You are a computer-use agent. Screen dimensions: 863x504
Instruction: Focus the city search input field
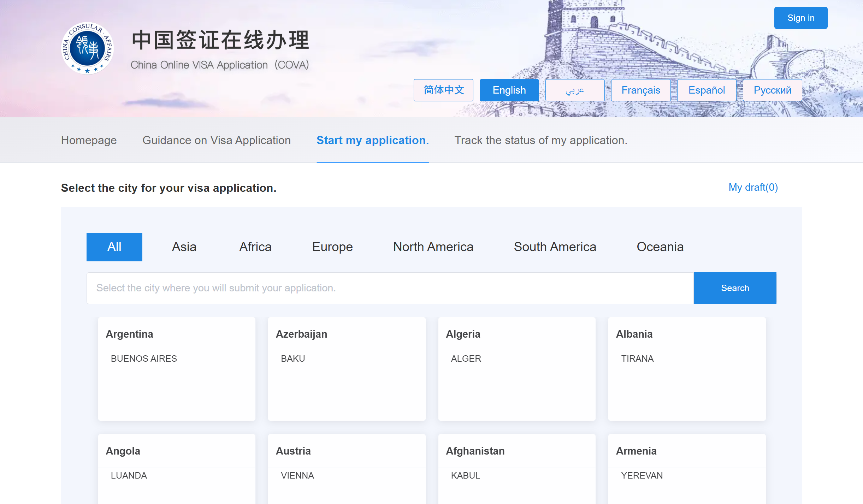point(390,288)
